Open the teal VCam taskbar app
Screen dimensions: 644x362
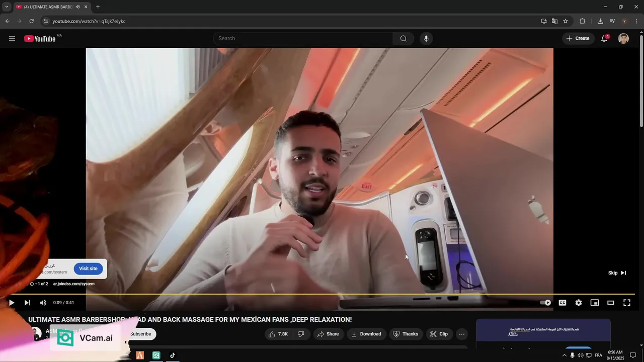tap(156, 355)
